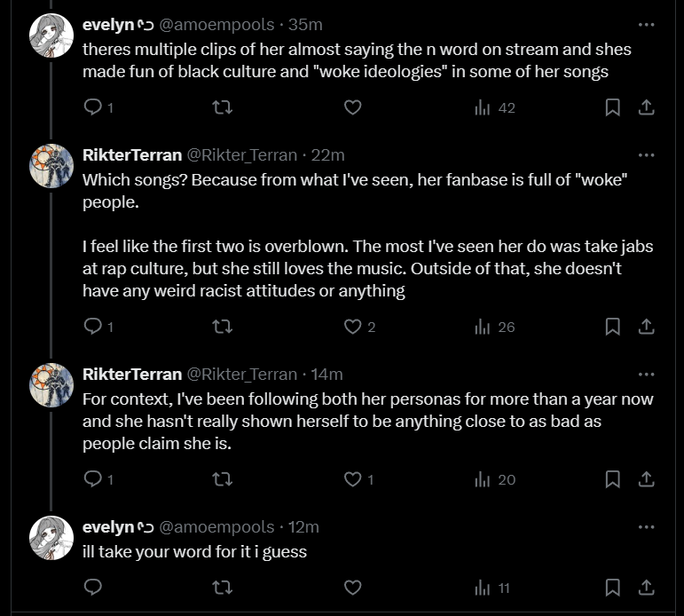Reply to RikterTerran's "Which songs?" tweet
Viewport: 684px width, 616px height.
93,327
